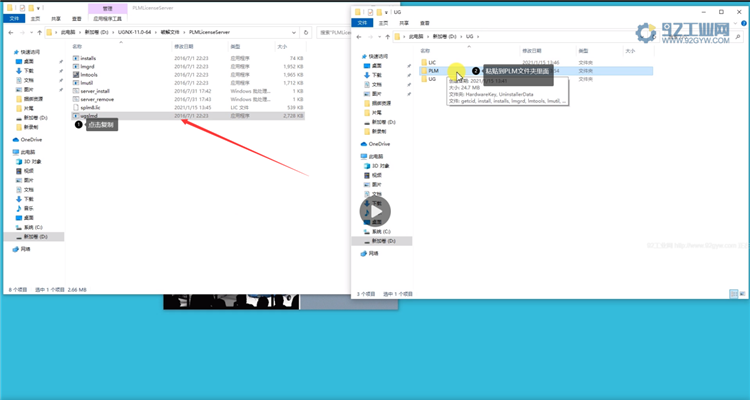The height and width of the screenshot is (400, 750).
Task: Open 共享 tab in PLMLicenseServer window
Action: pyautogui.click(x=56, y=19)
